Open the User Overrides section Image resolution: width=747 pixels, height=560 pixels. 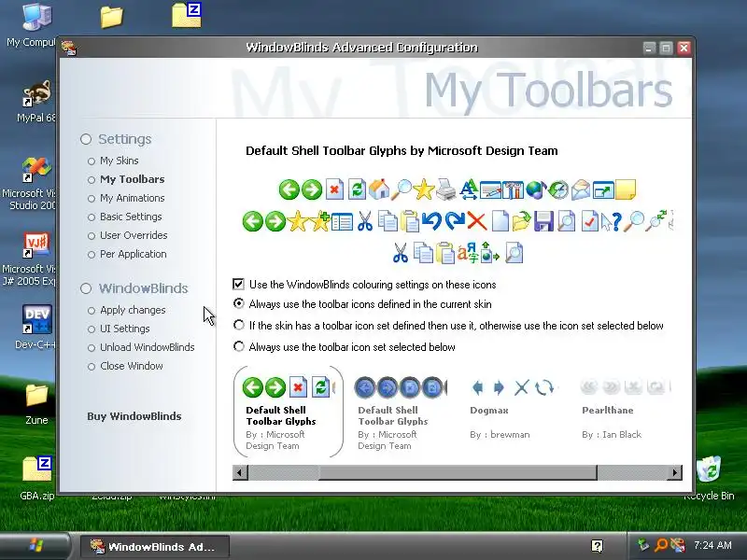point(134,235)
